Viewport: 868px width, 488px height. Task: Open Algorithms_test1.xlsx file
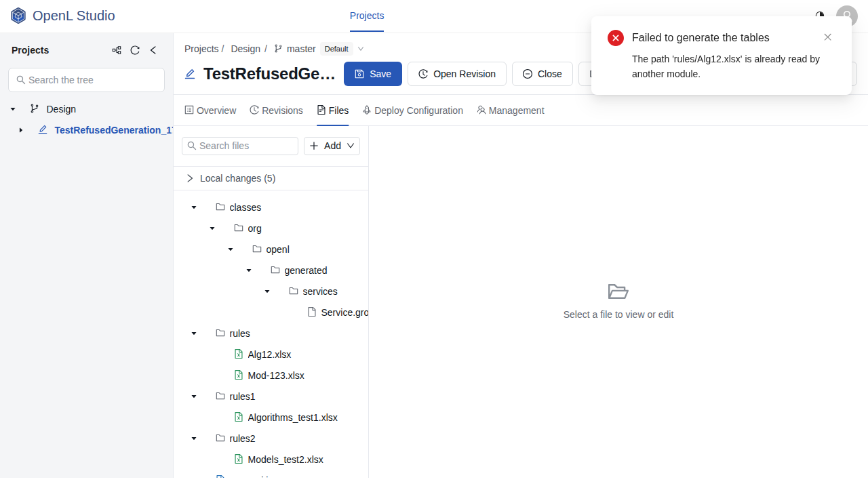(x=293, y=418)
